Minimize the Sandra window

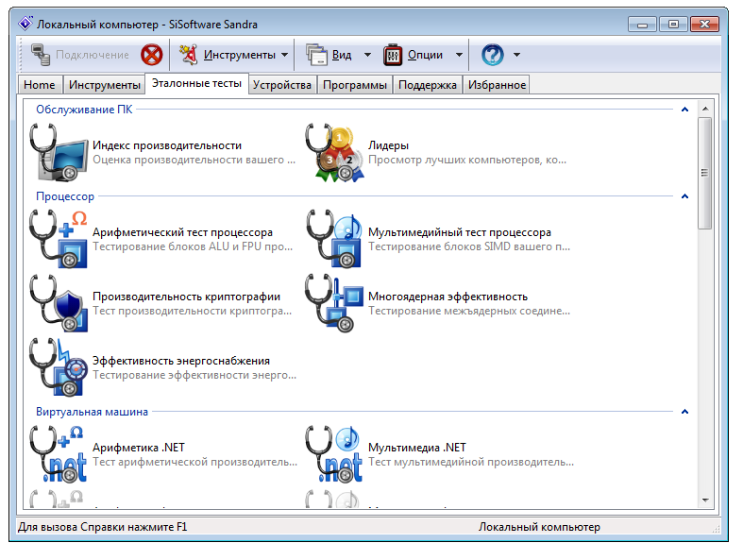pyautogui.click(x=642, y=25)
